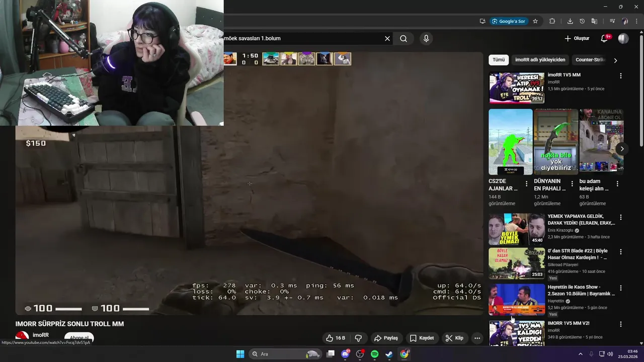Open Chrome downloads tray
The height and width of the screenshot is (362, 644).
(x=570, y=21)
